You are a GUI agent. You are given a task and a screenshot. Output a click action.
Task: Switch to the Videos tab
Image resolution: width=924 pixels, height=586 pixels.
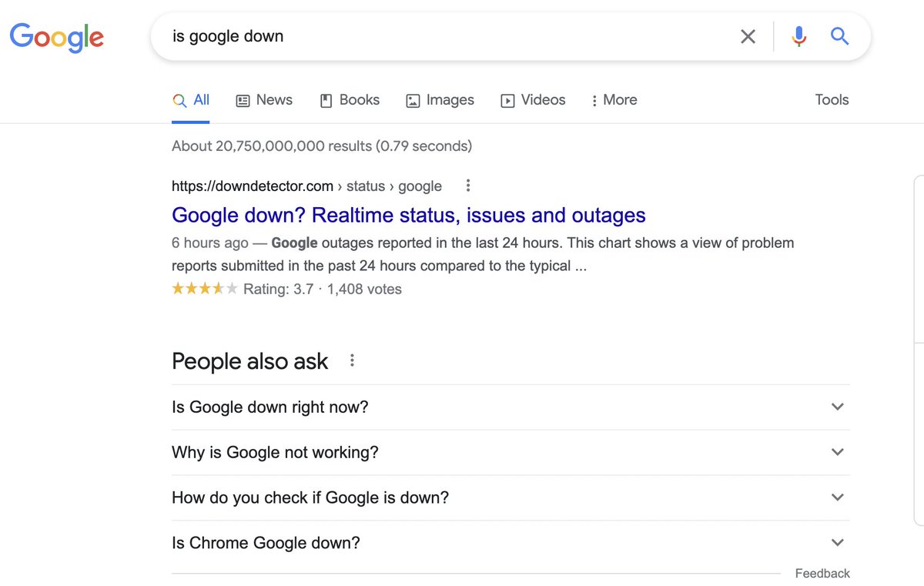[x=533, y=100]
